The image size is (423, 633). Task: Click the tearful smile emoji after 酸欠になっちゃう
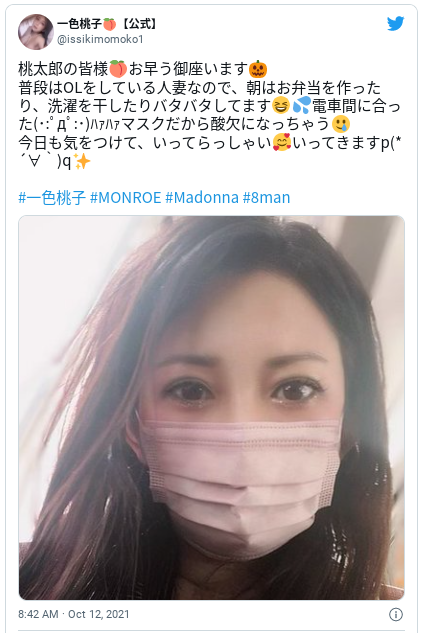[x=341, y=124]
